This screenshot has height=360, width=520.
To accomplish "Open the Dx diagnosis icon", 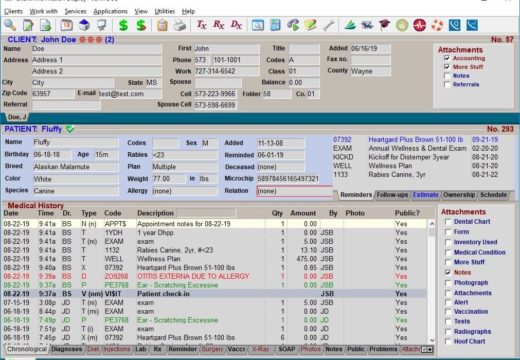I will coord(236,25).
